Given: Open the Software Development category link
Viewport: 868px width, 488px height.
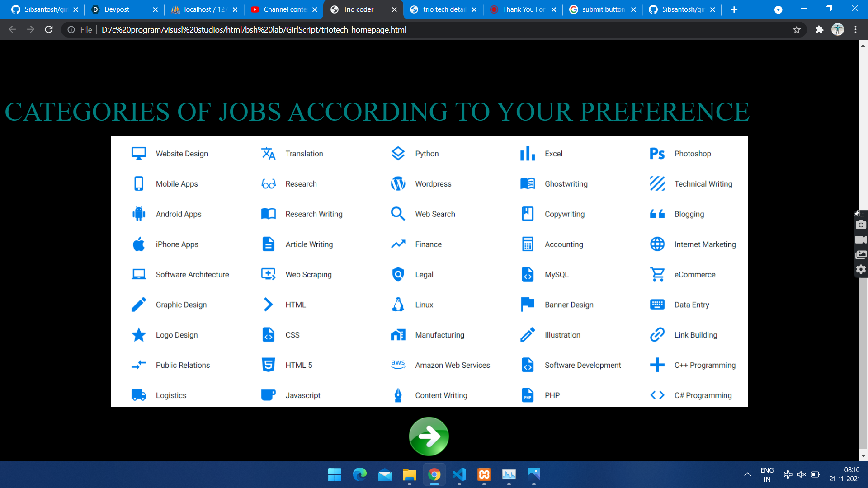Looking at the screenshot, I should pos(582,365).
